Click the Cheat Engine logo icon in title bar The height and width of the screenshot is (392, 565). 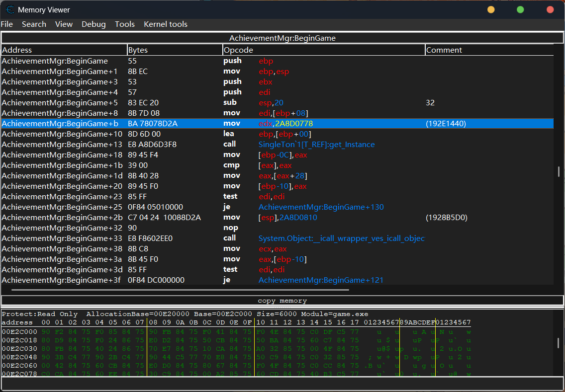tap(9, 9)
